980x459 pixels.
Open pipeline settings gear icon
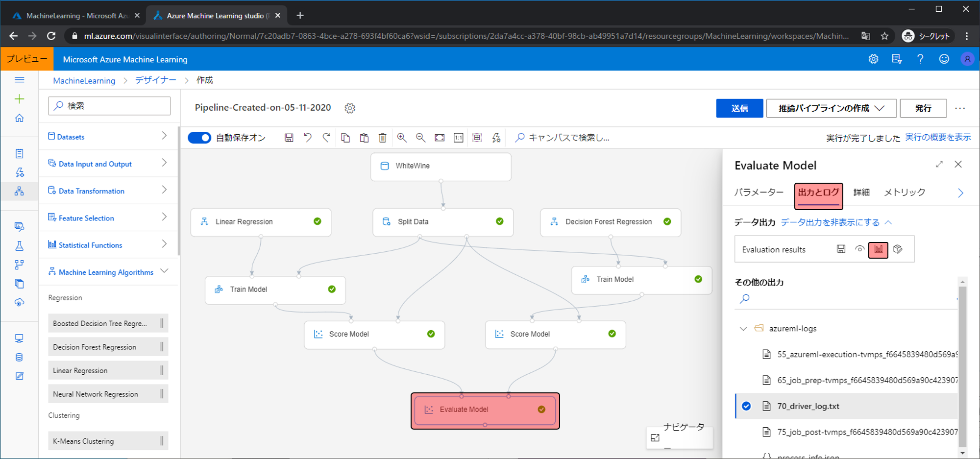[x=349, y=108]
